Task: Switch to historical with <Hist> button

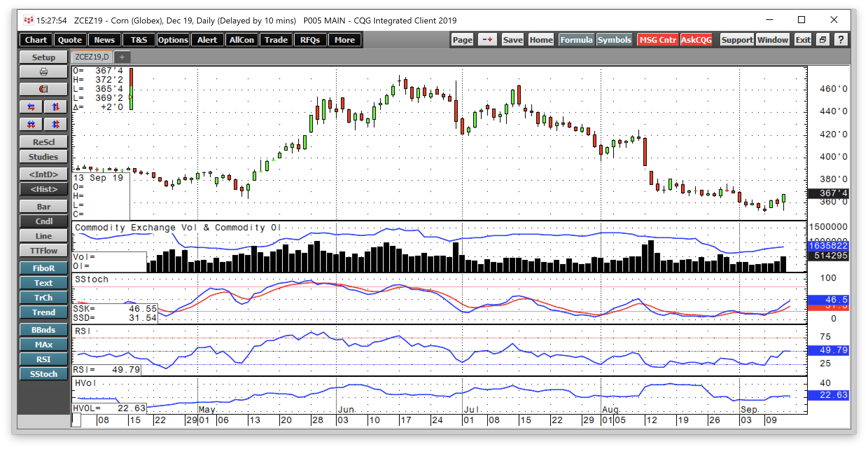Action: (43, 189)
